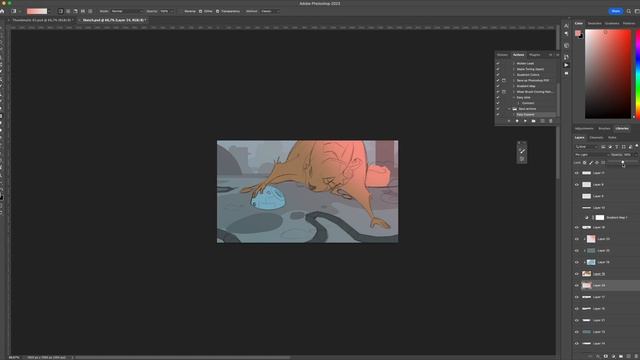This screenshot has height=360, width=640.
Task: Switch to the Channels tab
Action: click(x=596, y=138)
